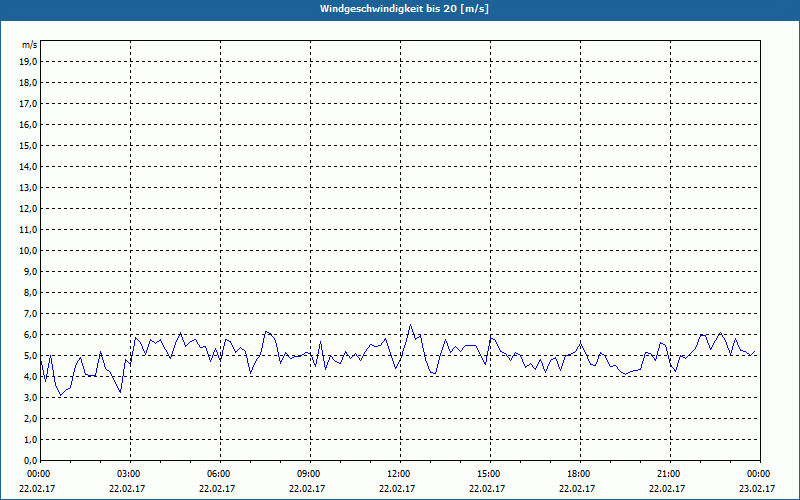Image resolution: width=800 pixels, height=500 pixels.
Task: Select the "m/s" unit label on y-axis
Action: (x=30, y=45)
